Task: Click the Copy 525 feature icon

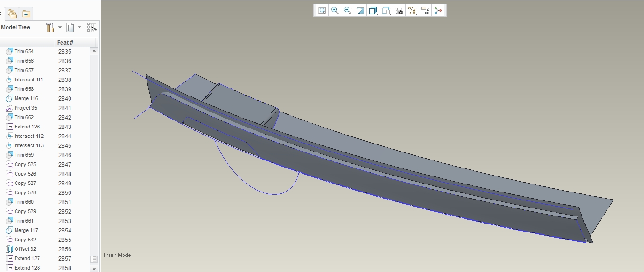Action: click(x=9, y=164)
